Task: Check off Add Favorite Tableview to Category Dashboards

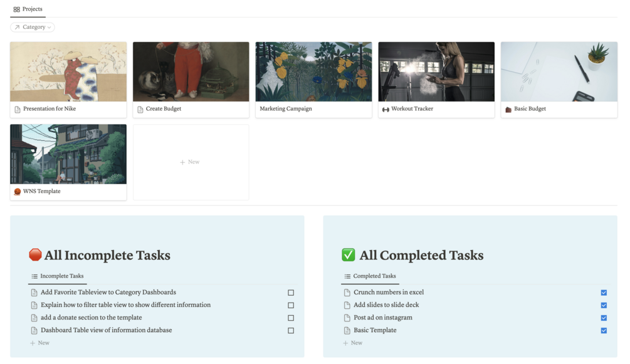Action: (x=291, y=293)
